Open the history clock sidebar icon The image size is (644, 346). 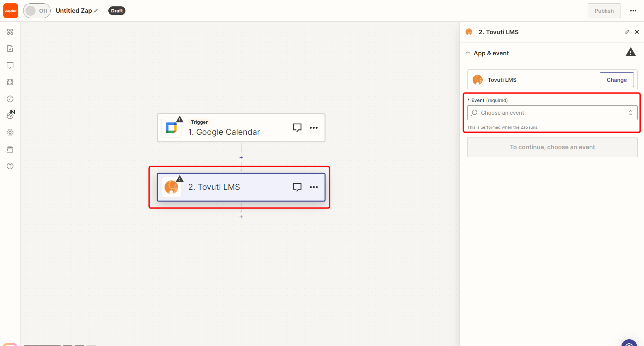click(10, 99)
